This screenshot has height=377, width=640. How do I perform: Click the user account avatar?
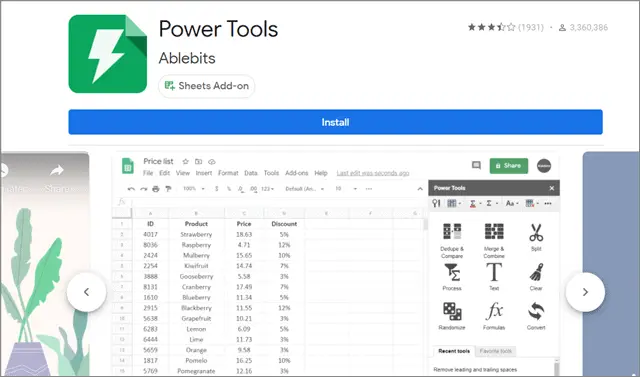(x=544, y=166)
